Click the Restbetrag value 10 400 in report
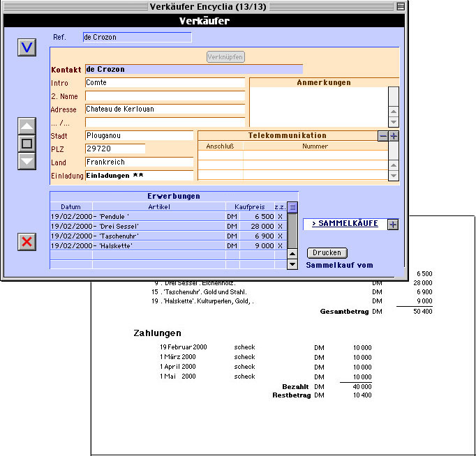Screen dimensions: 476x456 362,395
